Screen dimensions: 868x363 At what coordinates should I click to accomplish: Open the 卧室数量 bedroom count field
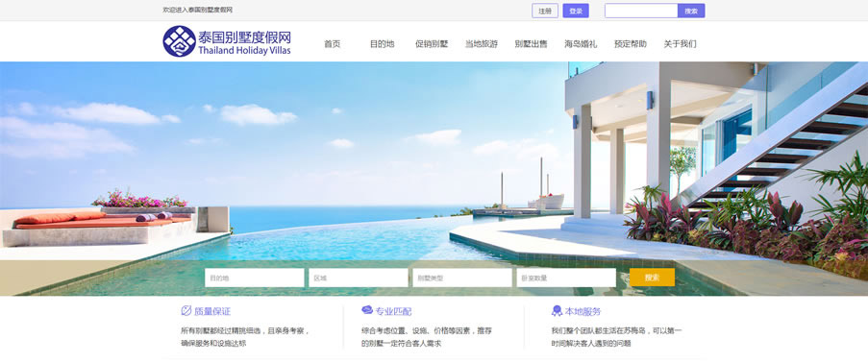coord(566,278)
